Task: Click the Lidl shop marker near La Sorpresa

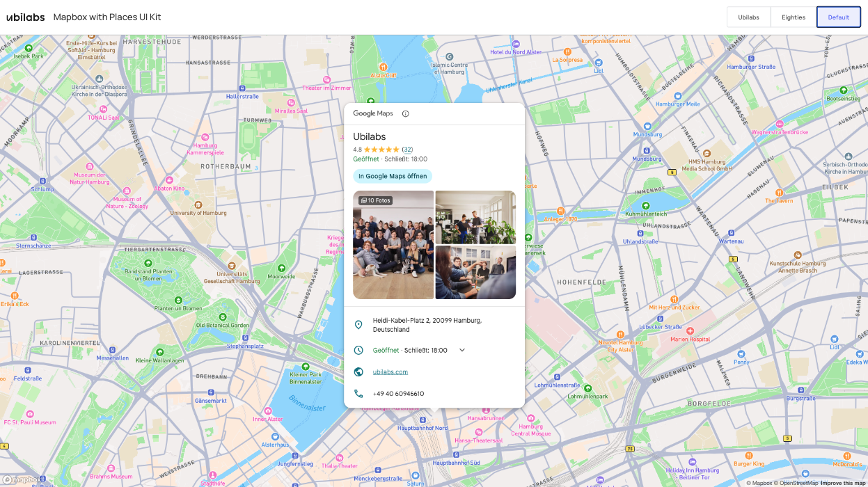Action: pyautogui.click(x=598, y=62)
